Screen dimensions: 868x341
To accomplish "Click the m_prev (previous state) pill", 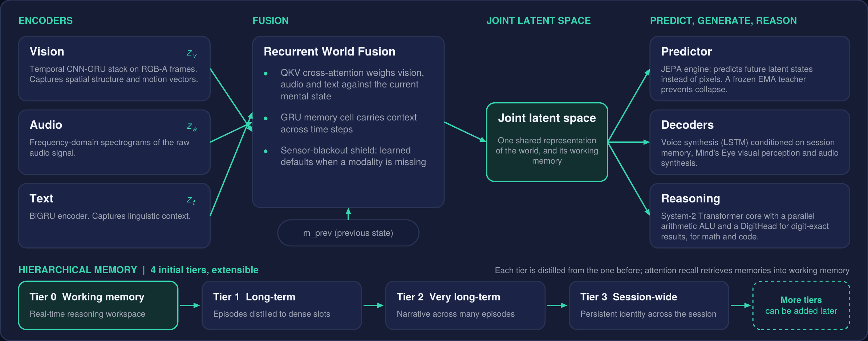I will 348,233.
